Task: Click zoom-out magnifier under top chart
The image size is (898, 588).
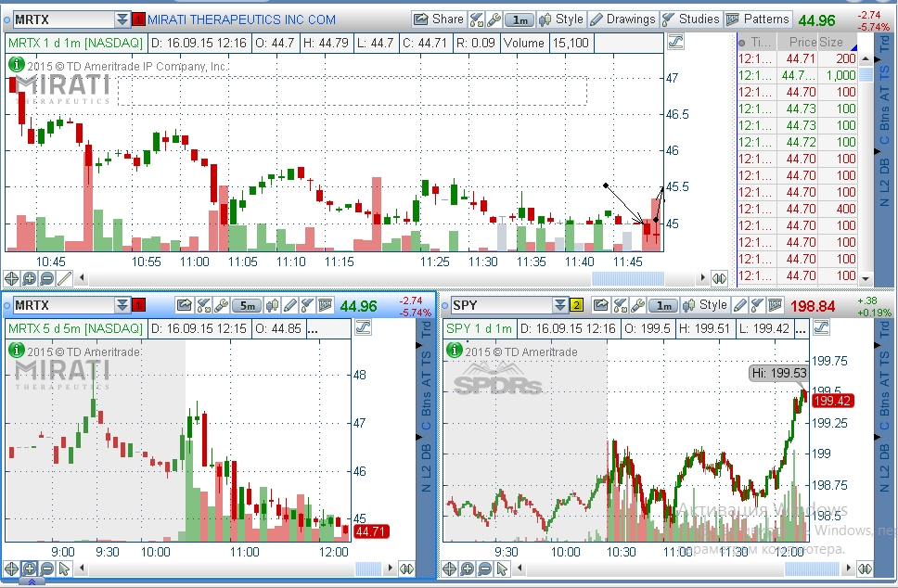Action: (47, 279)
